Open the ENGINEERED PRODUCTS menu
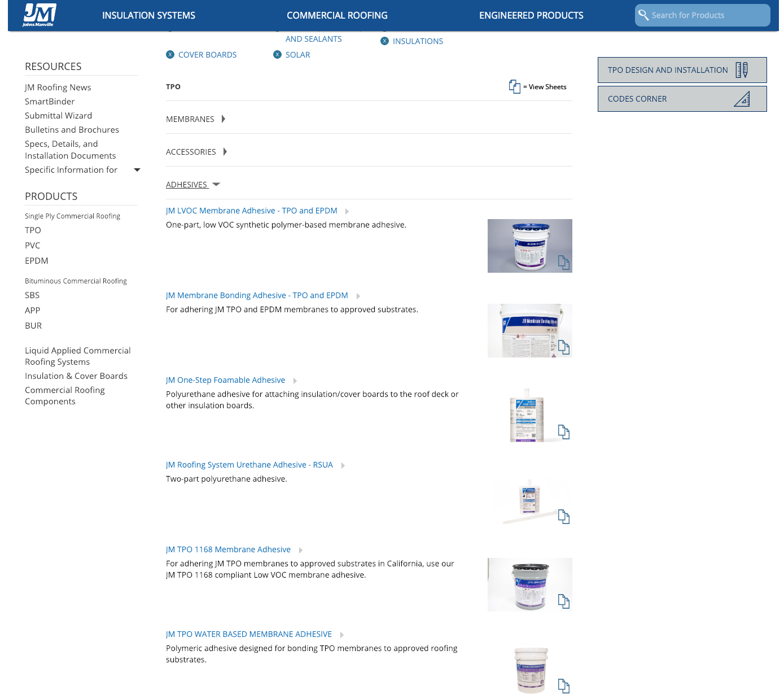This screenshot has width=784, height=694. (531, 15)
